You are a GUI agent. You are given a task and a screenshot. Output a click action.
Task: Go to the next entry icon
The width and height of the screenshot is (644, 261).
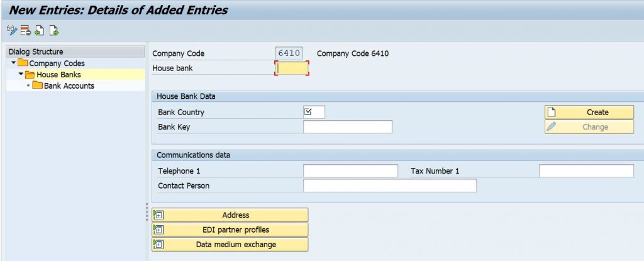pyautogui.click(x=54, y=30)
